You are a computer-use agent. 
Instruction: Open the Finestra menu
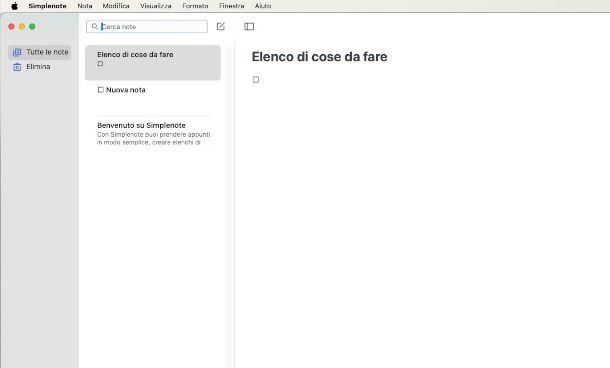231,6
